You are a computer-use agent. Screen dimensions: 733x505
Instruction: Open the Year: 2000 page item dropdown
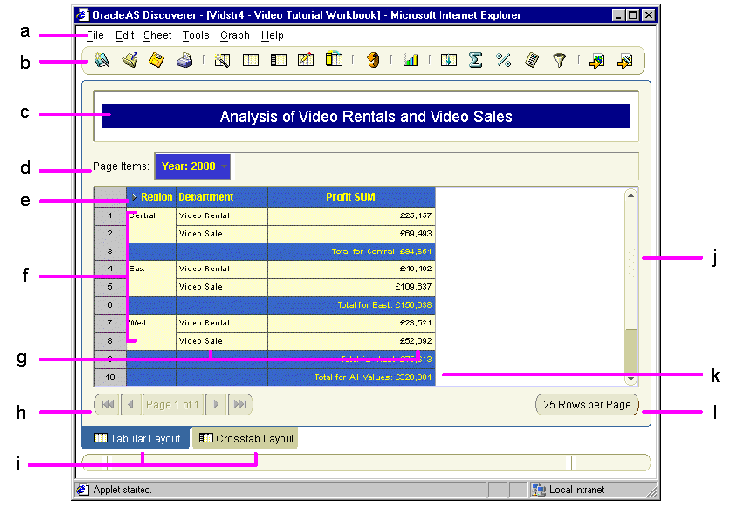click(x=193, y=166)
